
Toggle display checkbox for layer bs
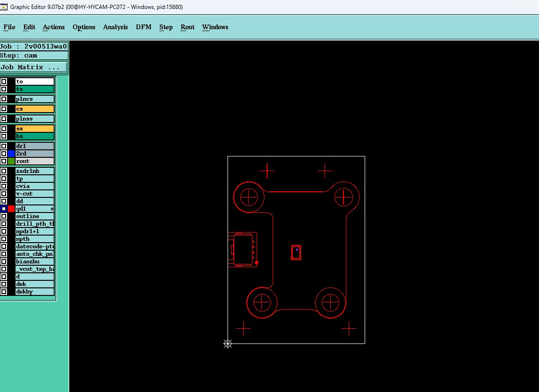click(4, 136)
